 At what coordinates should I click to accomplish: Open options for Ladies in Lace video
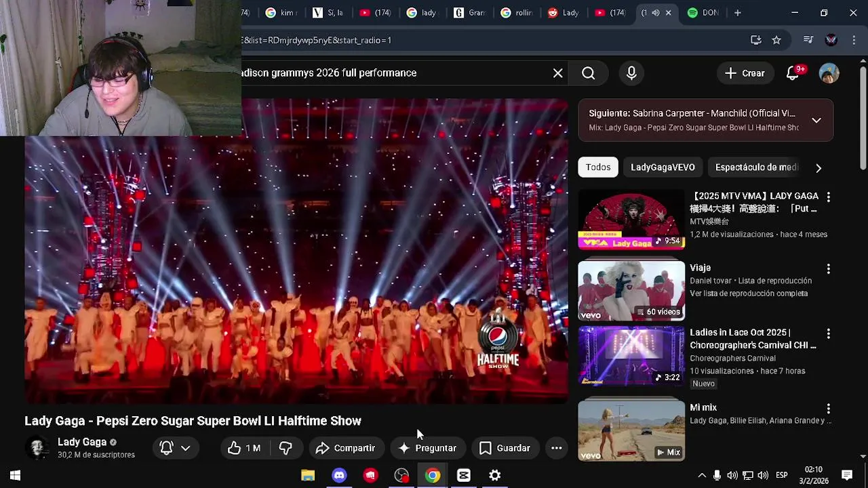828,333
